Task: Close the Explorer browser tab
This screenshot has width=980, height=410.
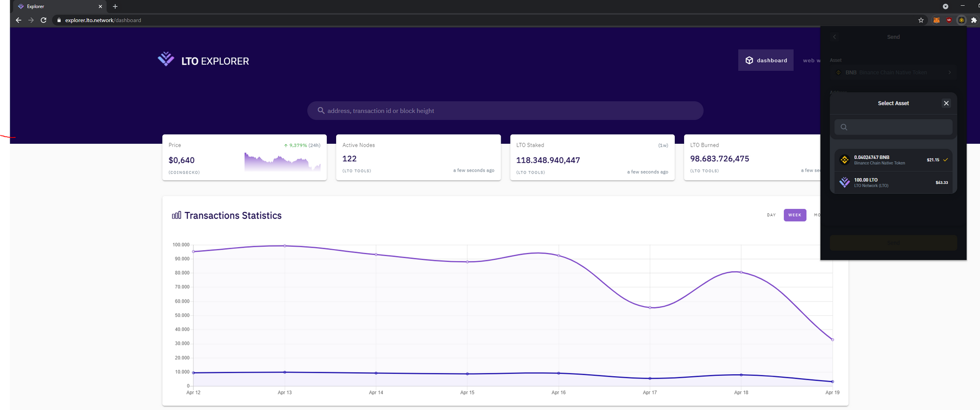Action: (x=100, y=6)
